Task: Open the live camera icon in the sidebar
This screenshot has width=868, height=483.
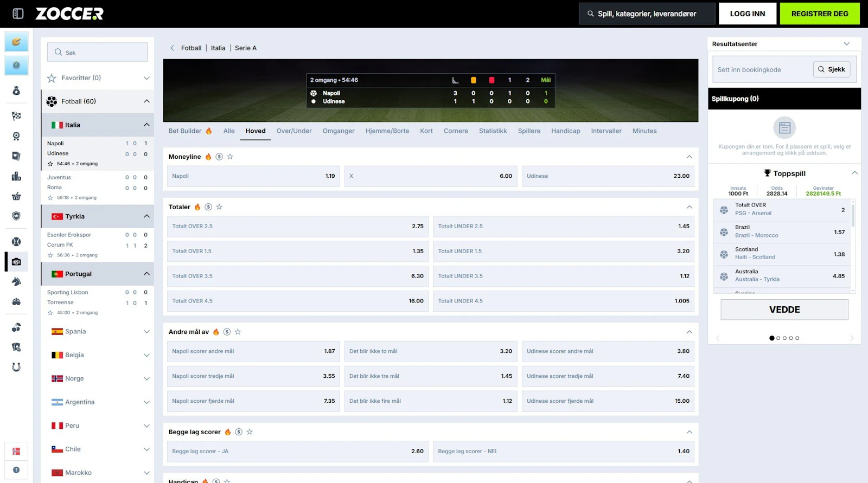Action: 16,262
